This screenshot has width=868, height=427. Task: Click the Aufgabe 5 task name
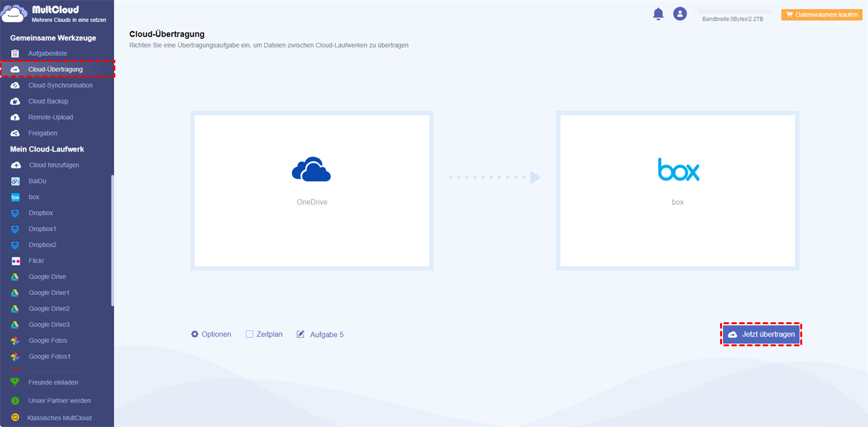click(x=326, y=335)
